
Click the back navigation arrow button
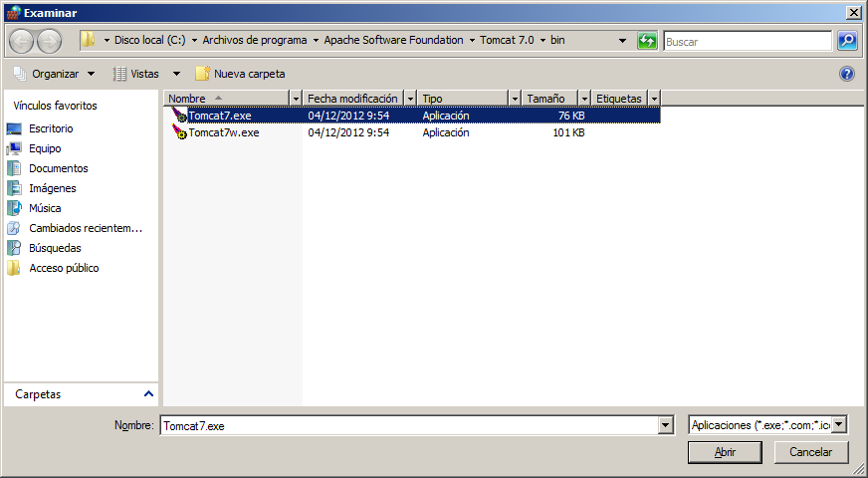tap(22, 41)
